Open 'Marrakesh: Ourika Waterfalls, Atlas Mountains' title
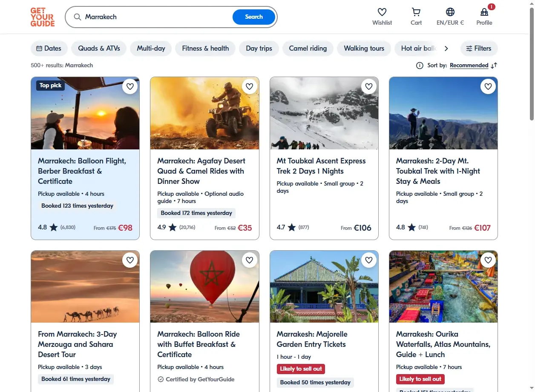The width and height of the screenshot is (535, 392). [443, 344]
